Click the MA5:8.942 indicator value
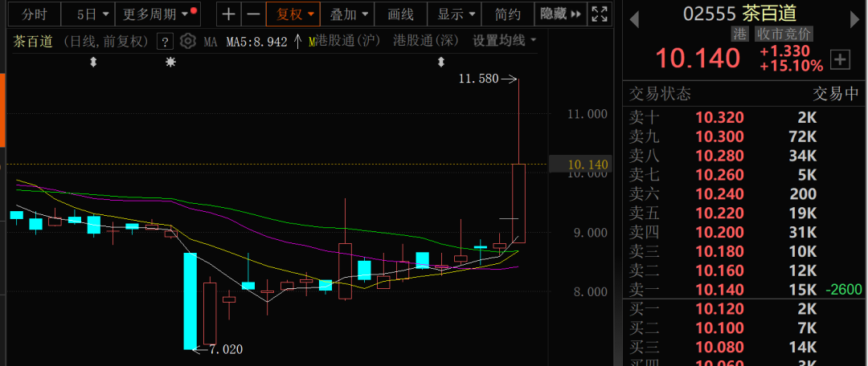868x366 pixels. [x=257, y=41]
